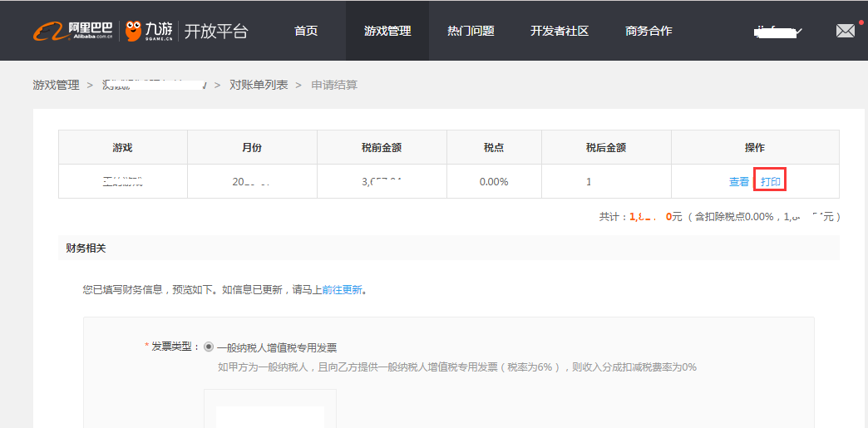This screenshot has height=428, width=868.
Task: Click the Alibaba logo in header
Action: [73, 31]
